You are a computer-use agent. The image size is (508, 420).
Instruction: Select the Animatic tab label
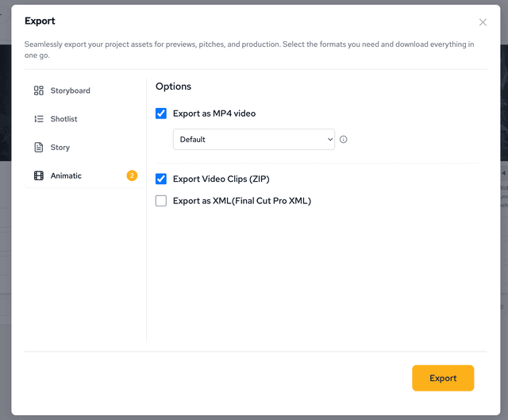[x=66, y=175]
